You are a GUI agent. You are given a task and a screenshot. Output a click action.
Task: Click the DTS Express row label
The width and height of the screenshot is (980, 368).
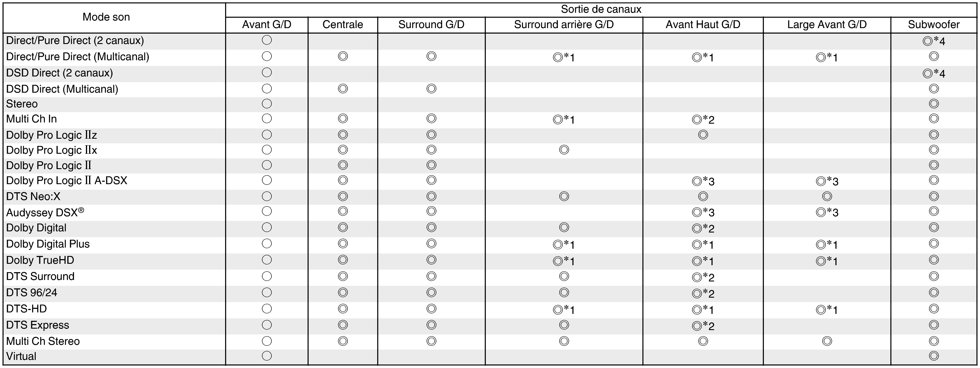pos(38,325)
